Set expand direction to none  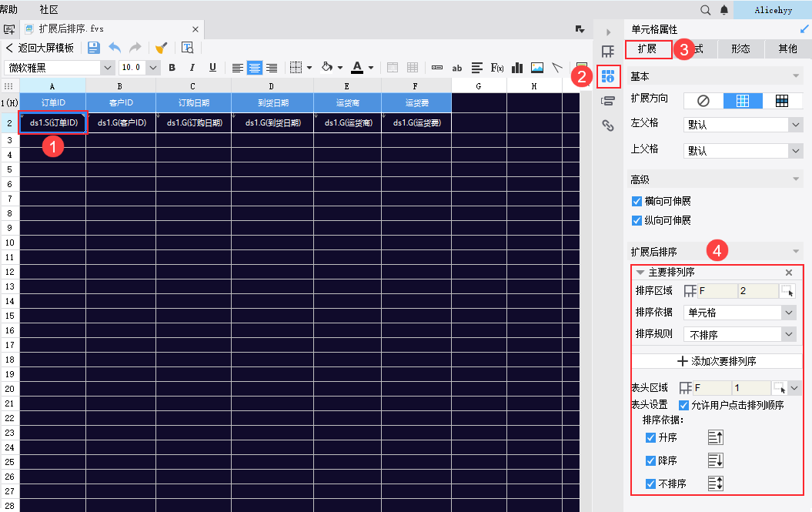[703, 101]
